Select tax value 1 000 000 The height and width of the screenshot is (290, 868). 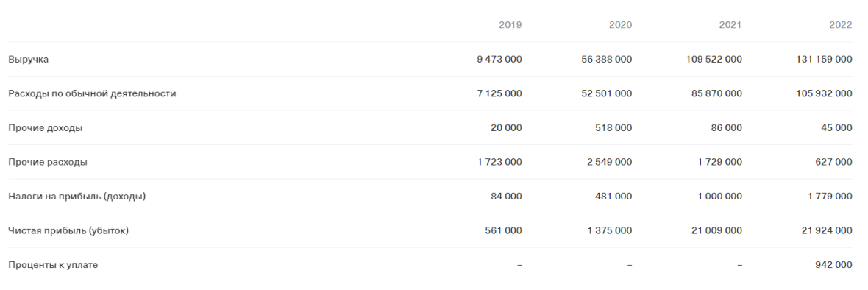point(719,197)
